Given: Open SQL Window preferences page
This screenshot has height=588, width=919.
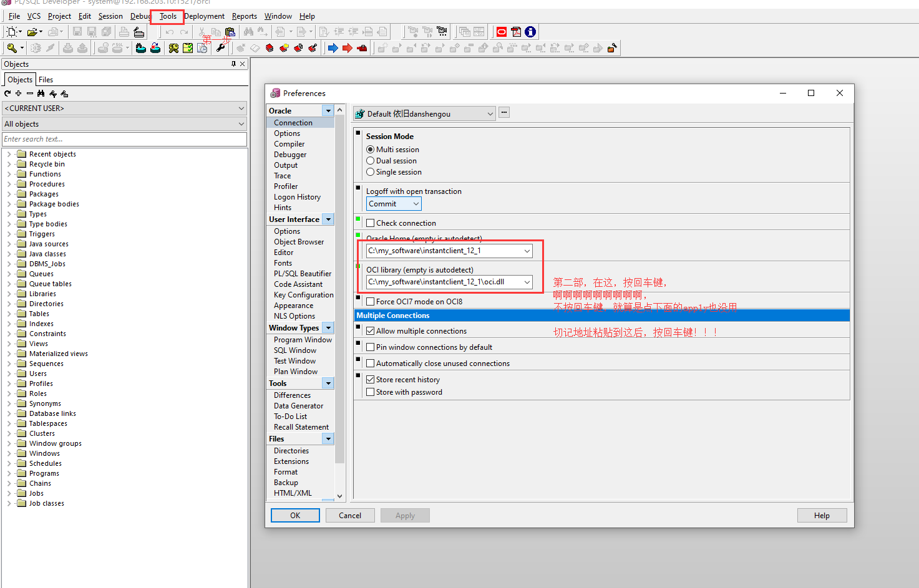Looking at the screenshot, I should point(295,350).
